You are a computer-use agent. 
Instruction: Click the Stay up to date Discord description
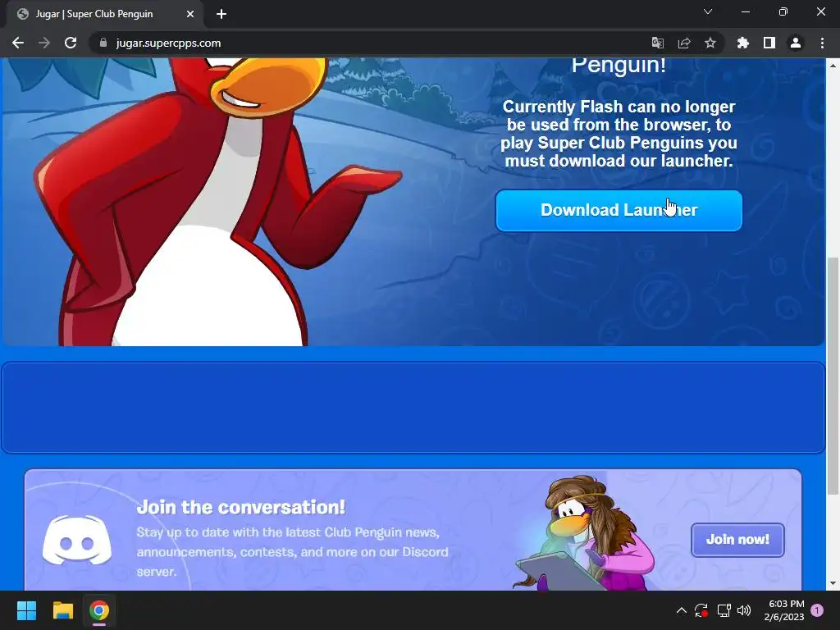pyautogui.click(x=293, y=552)
